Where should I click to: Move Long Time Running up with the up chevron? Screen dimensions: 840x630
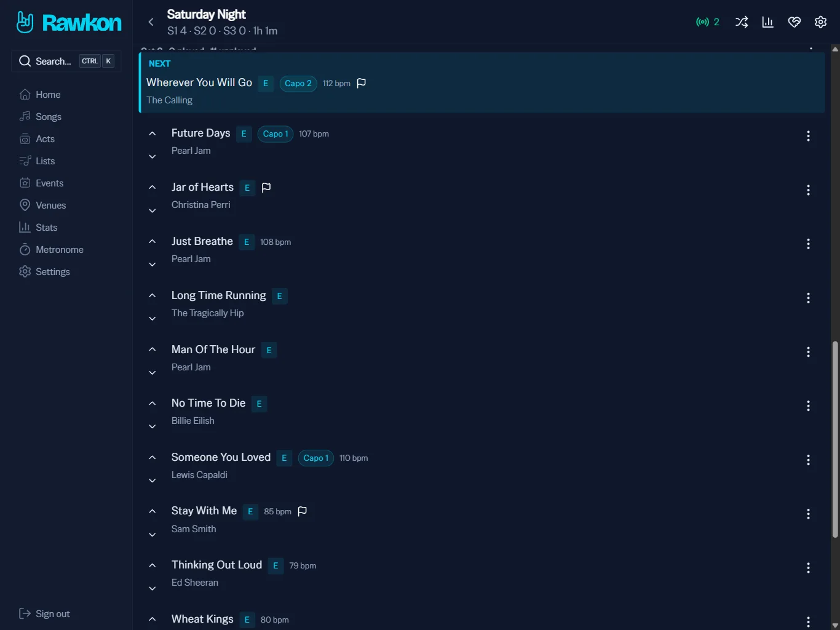click(x=153, y=295)
